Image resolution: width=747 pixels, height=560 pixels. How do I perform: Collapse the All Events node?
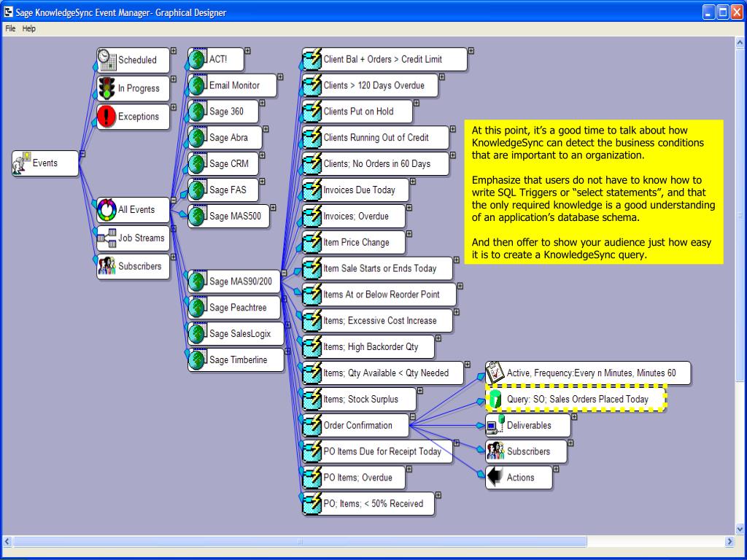coord(174,200)
